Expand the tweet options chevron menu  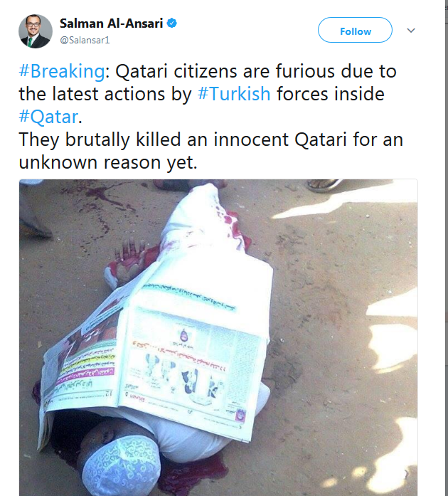point(411,31)
